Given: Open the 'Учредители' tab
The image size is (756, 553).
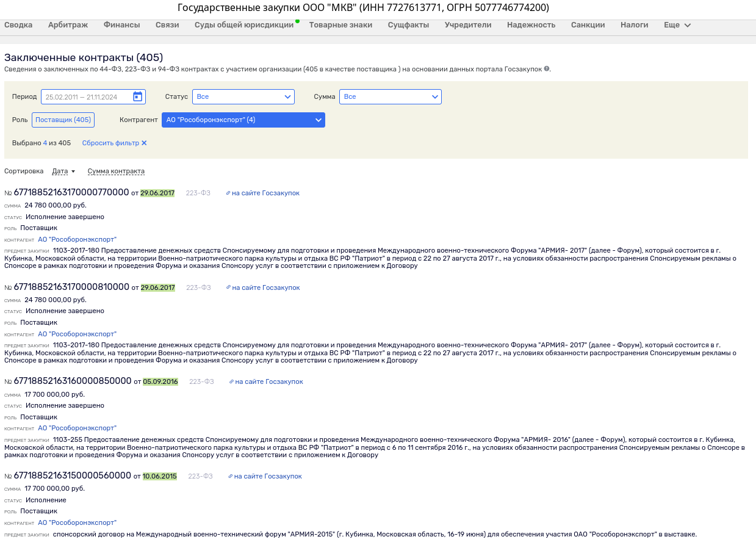Looking at the screenshot, I should [x=468, y=25].
